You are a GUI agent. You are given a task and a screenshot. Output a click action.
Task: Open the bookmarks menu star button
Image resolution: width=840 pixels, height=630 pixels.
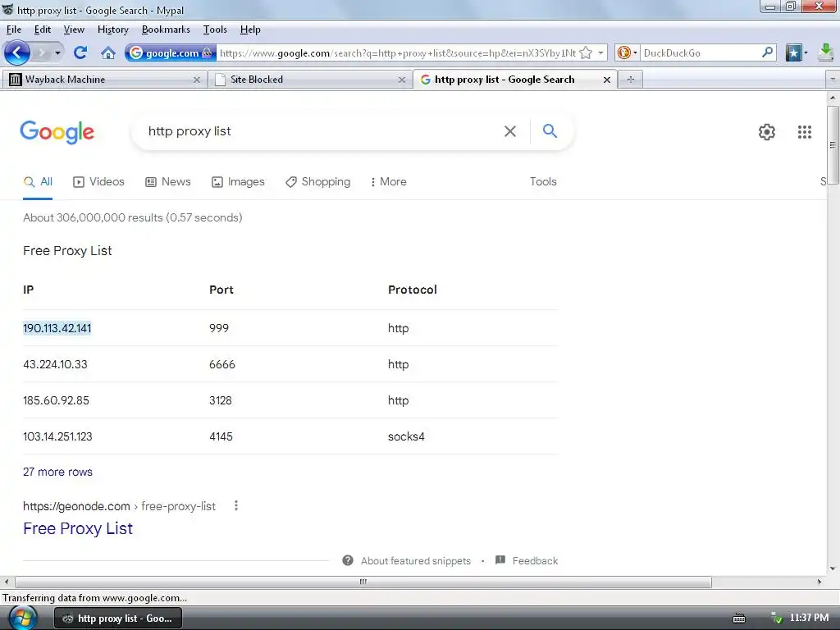pos(793,52)
